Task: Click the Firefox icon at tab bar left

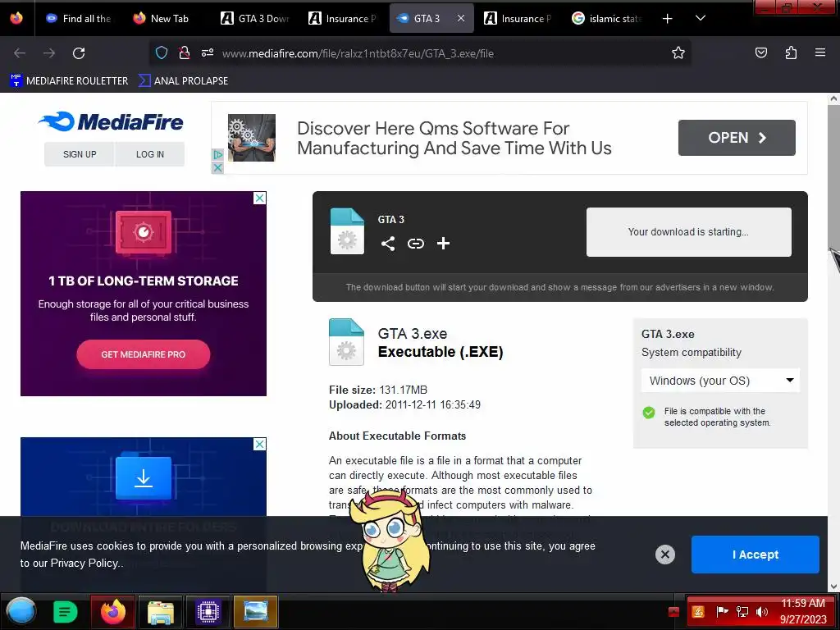Action: (x=16, y=18)
